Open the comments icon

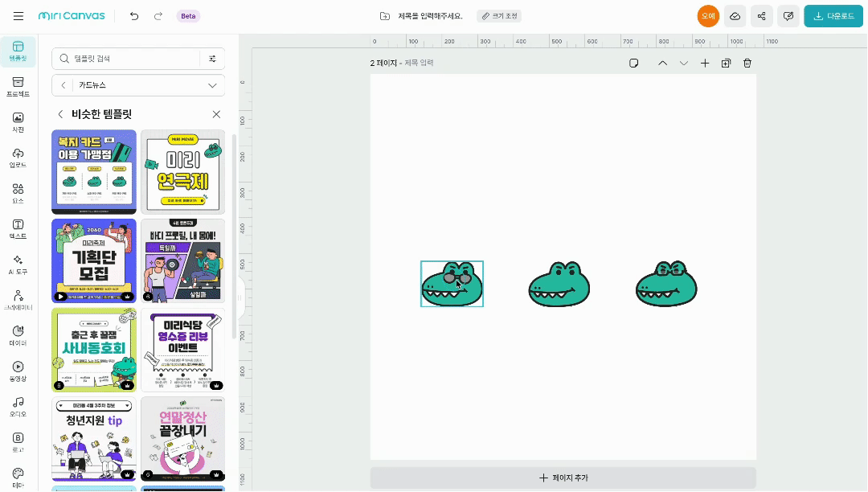click(788, 16)
